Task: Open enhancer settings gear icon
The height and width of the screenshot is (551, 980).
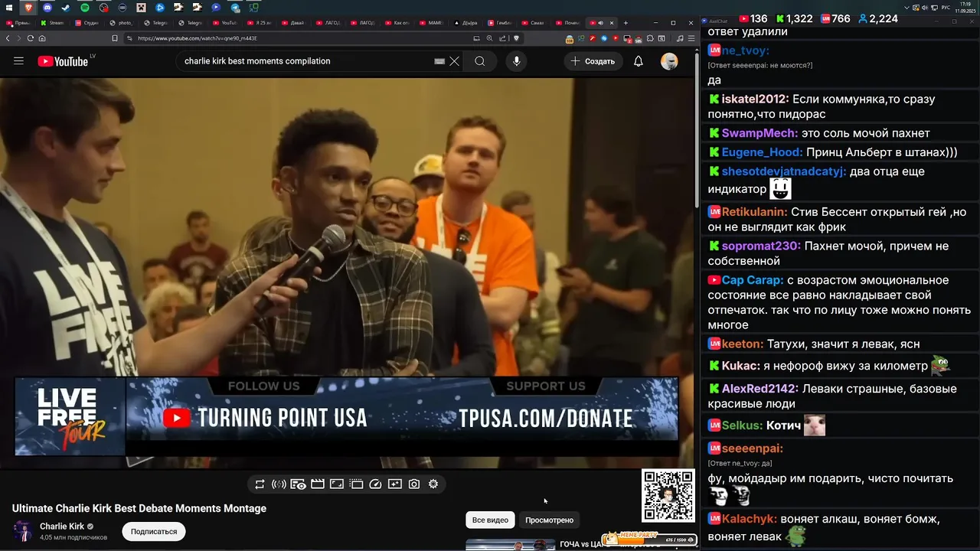Action: tap(433, 484)
